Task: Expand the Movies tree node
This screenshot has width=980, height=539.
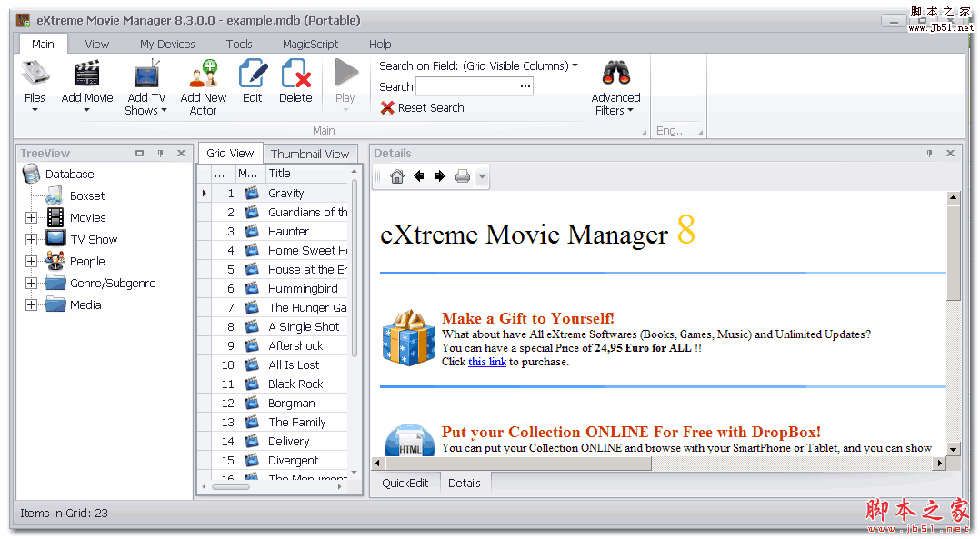Action: pos(31,218)
